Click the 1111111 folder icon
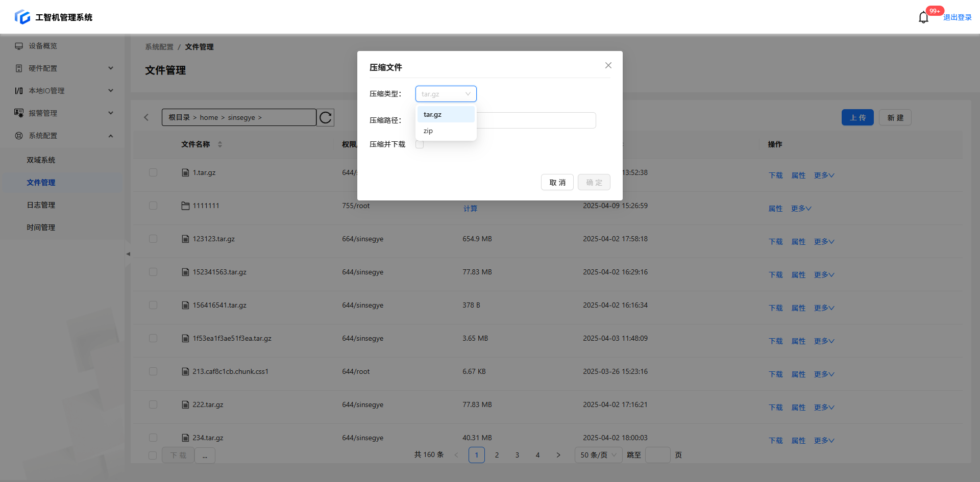The image size is (980, 482). (x=185, y=206)
